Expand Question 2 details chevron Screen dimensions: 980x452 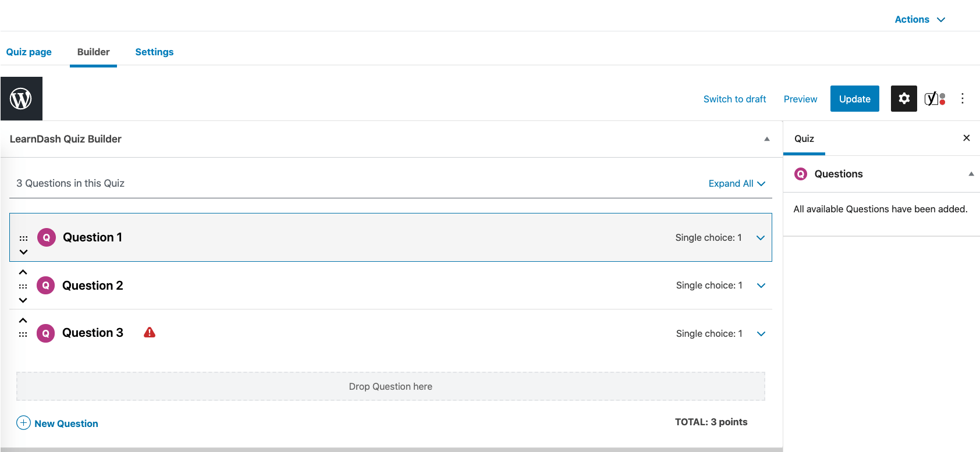(761, 286)
